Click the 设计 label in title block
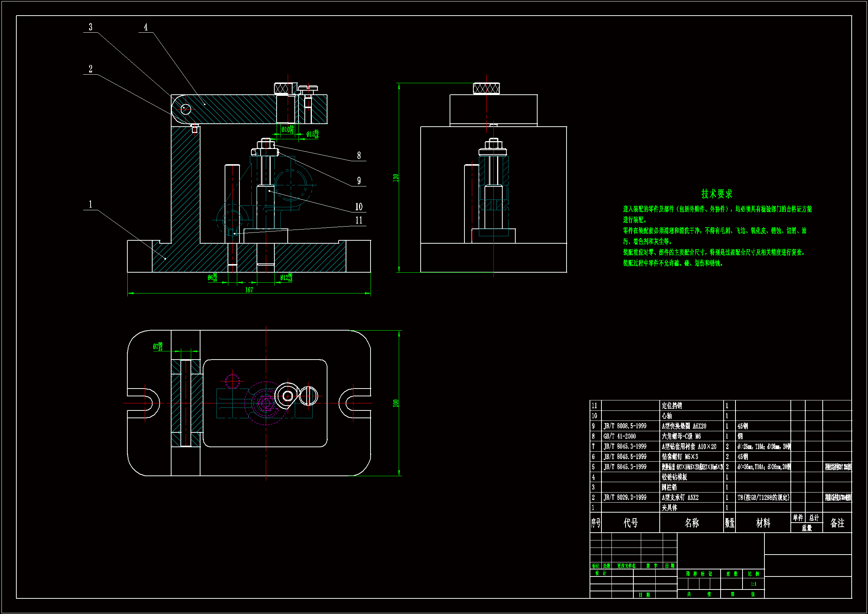 (x=600, y=574)
